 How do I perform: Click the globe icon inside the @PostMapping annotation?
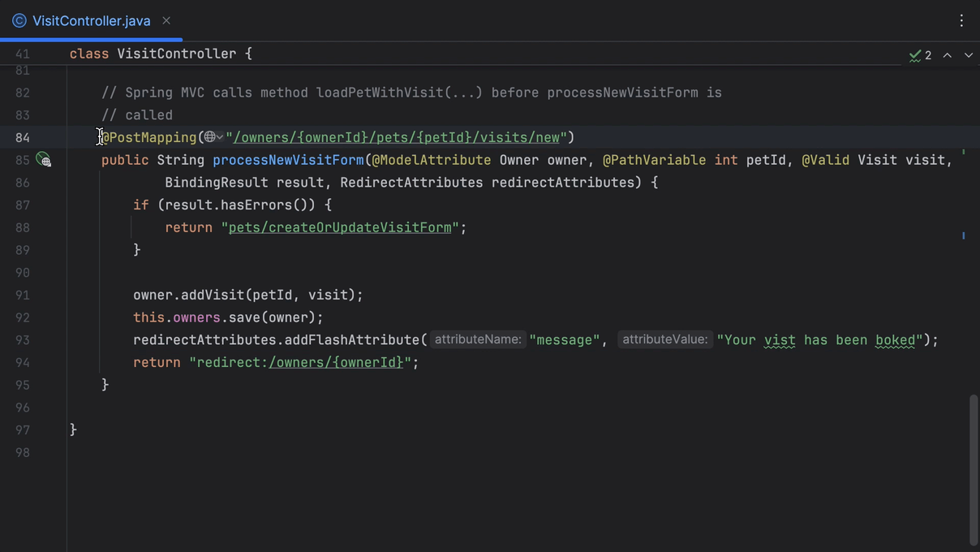[x=209, y=136]
